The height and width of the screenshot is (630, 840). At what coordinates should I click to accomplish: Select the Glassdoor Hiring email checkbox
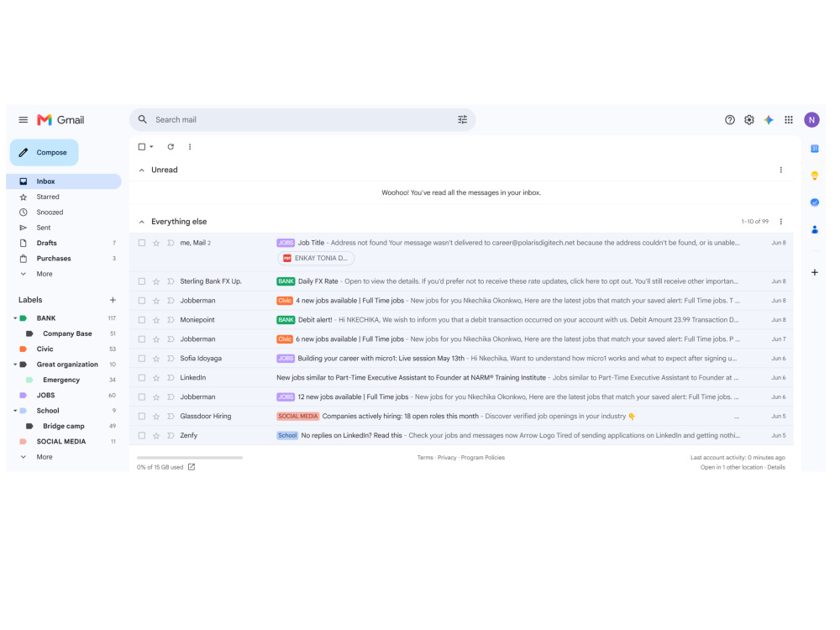(x=141, y=417)
